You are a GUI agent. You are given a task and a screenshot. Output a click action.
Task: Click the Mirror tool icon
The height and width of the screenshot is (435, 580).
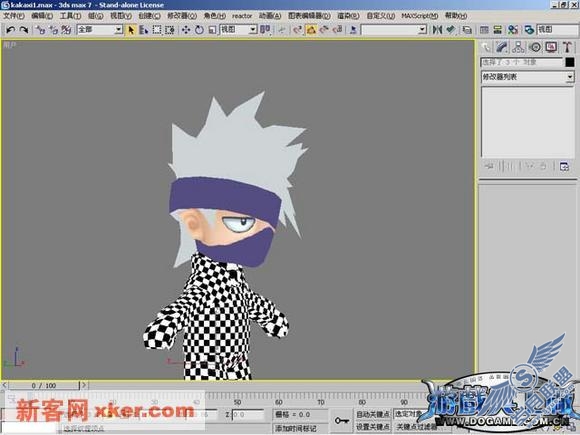[x=437, y=30]
